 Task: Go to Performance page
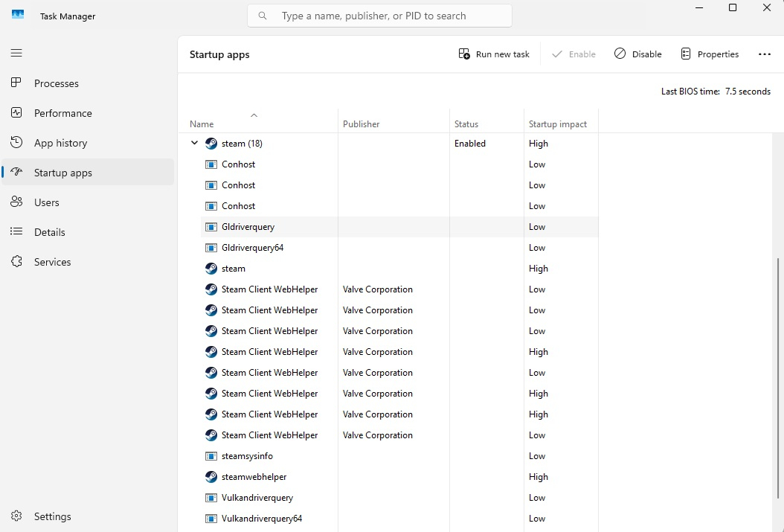coord(88,113)
